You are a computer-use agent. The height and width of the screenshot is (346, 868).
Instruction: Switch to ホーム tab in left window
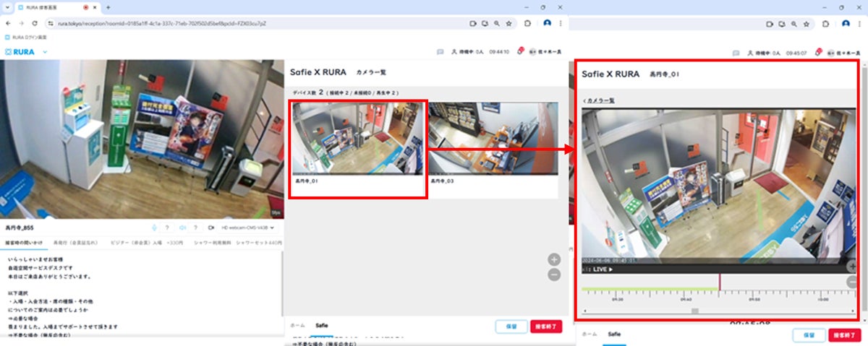[297, 326]
